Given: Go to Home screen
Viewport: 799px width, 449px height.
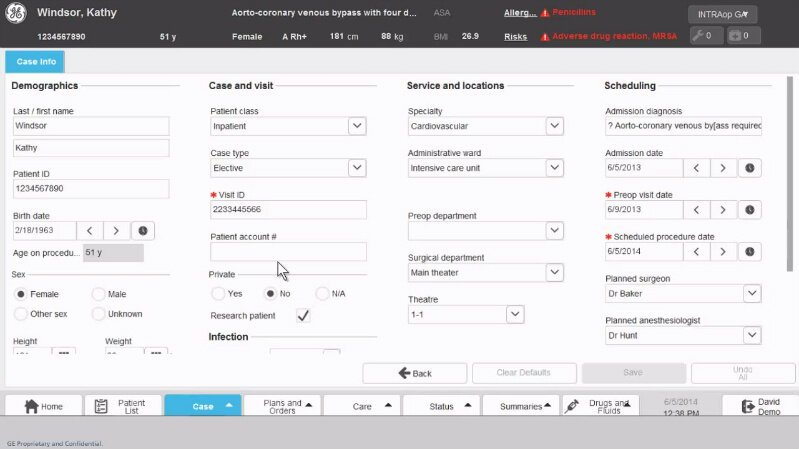Looking at the screenshot, I should (x=43, y=406).
